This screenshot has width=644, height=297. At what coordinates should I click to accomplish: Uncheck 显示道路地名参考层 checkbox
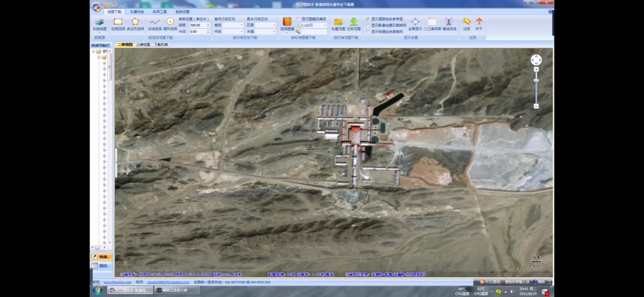coord(368,19)
